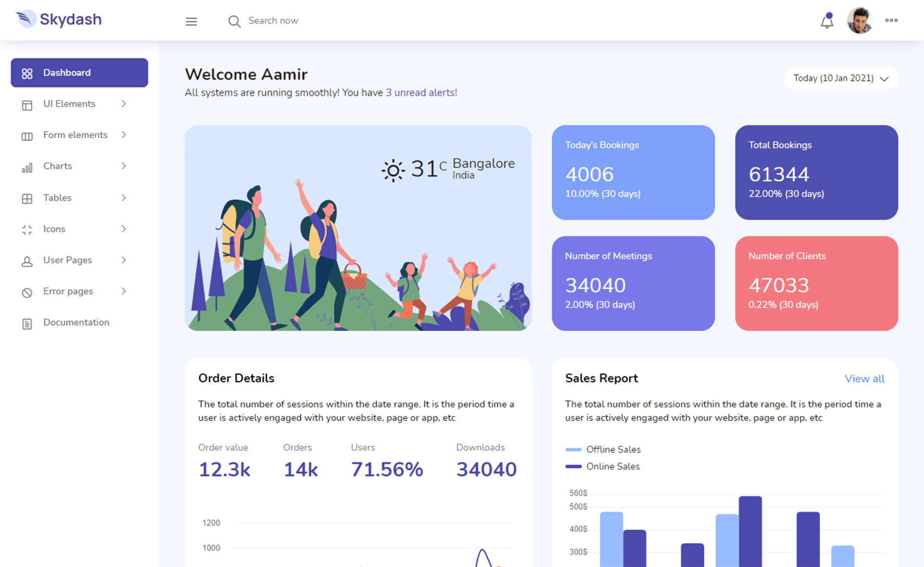Open the Today (10 Jan 2021) date dropdown
This screenshot has width=924, height=567.
tap(840, 78)
